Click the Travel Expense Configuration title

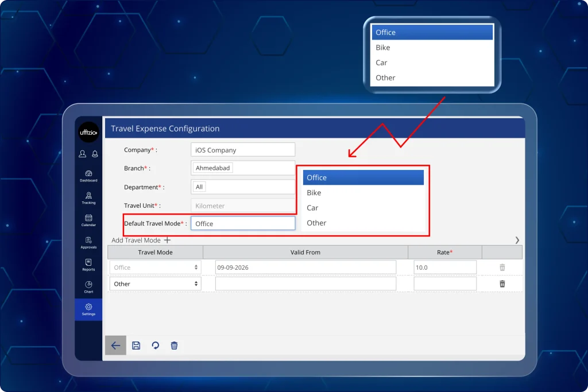click(x=165, y=129)
